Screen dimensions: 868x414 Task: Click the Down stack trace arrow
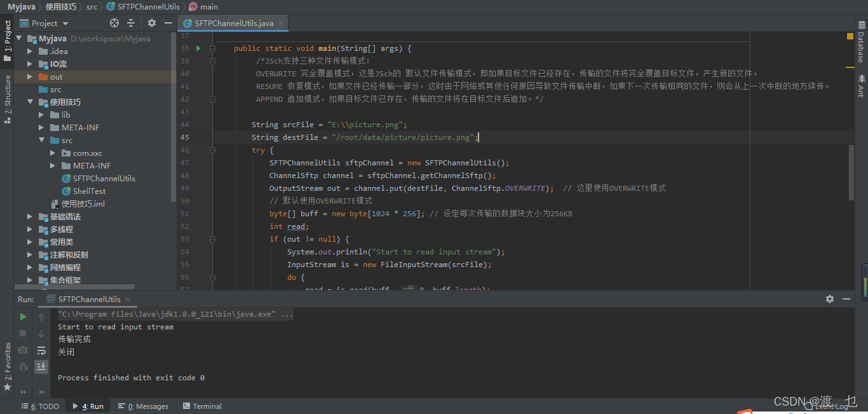tap(41, 333)
